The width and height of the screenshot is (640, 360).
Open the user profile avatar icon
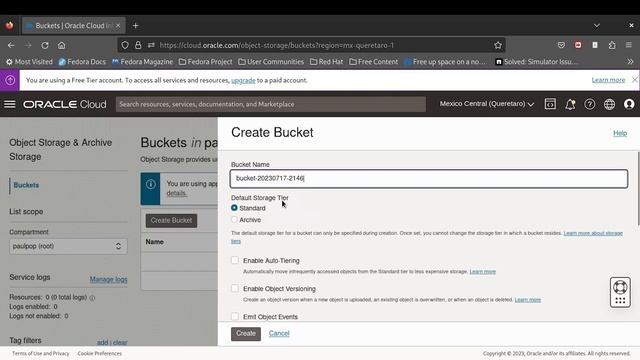[x=629, y=104]
